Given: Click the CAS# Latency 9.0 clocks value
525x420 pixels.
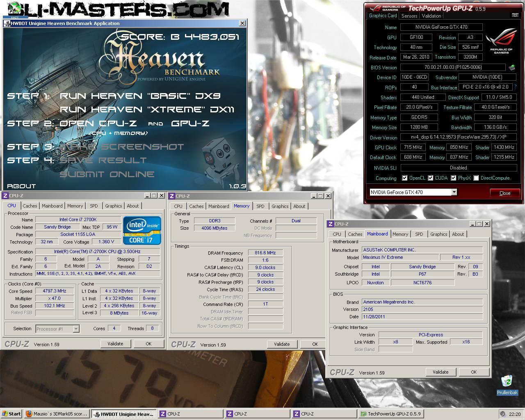Looking at the screenshot, I should point(265,267).
